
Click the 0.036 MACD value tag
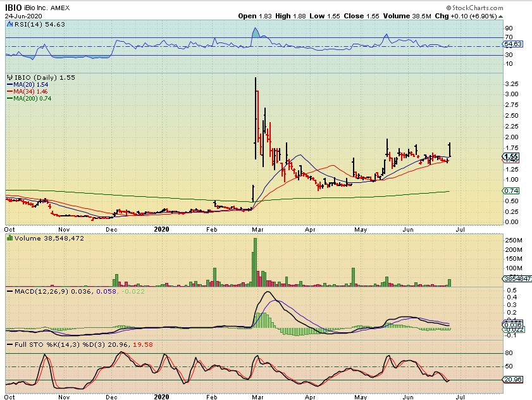pos(513,325)
